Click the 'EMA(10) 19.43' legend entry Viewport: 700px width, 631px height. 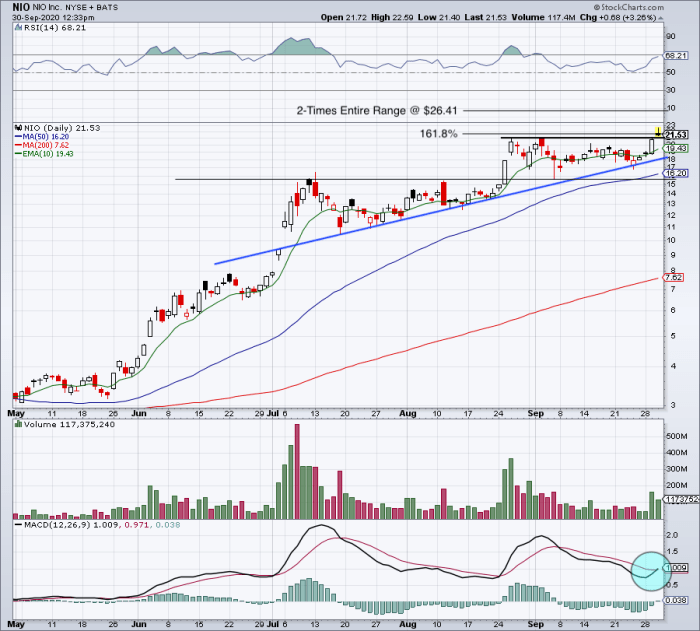point(49,154)
